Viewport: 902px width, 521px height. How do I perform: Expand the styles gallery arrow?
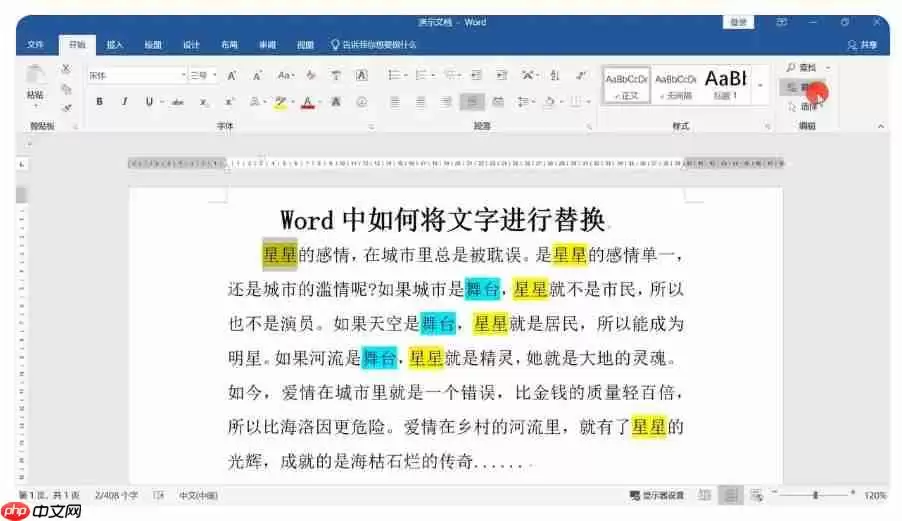pyautogui.click(x=761, y=85)
